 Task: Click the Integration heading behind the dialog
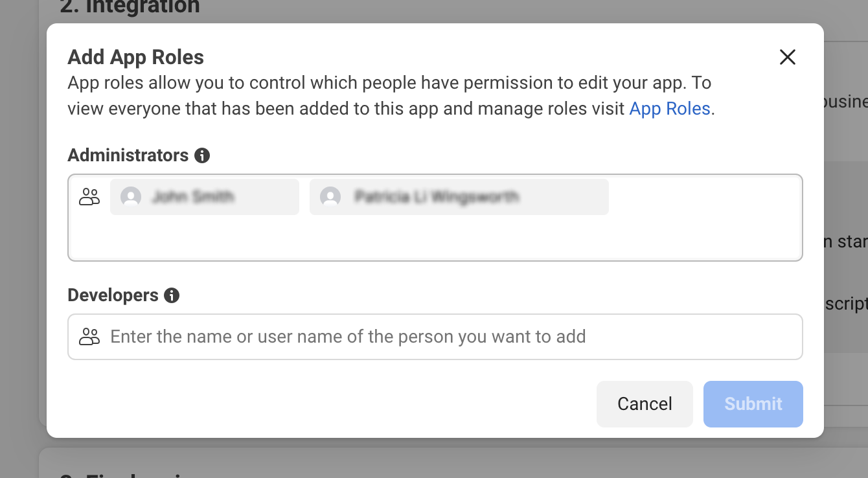click(130, 8)
